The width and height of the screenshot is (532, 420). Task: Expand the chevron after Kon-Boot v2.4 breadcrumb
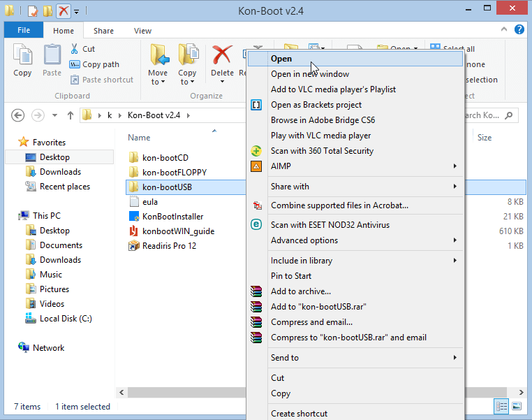[x=189, y=115]
